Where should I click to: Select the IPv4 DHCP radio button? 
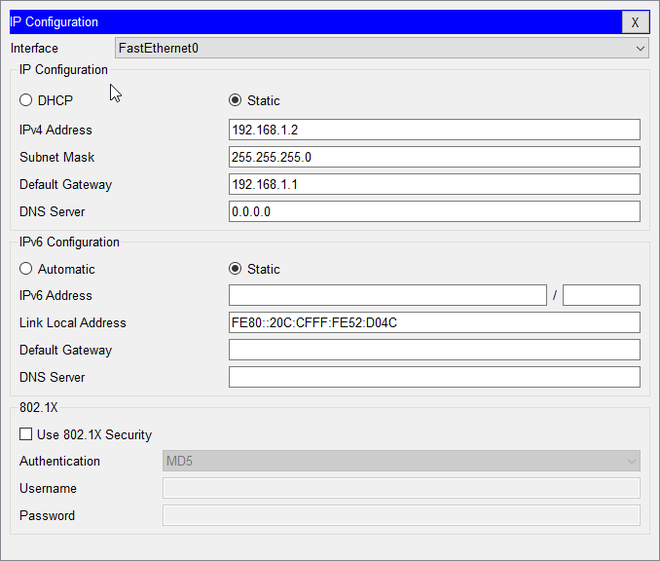click(26, 100)
